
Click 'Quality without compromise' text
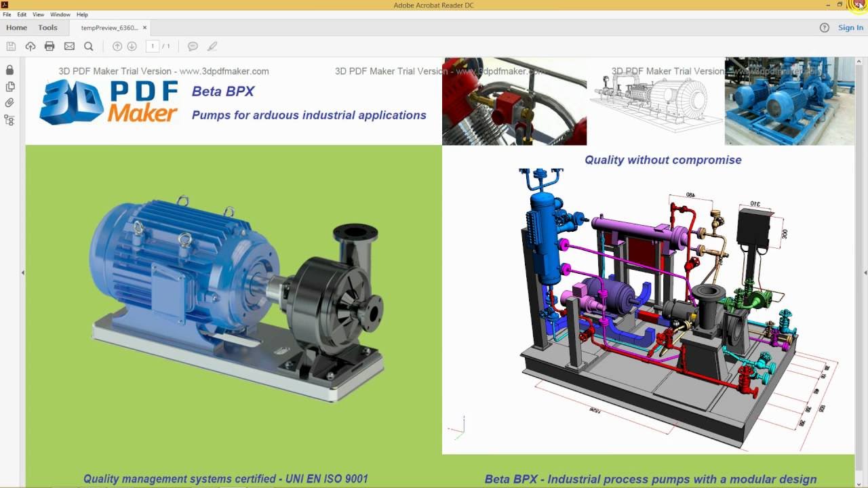pyautogui.click(x=663, y=160)
